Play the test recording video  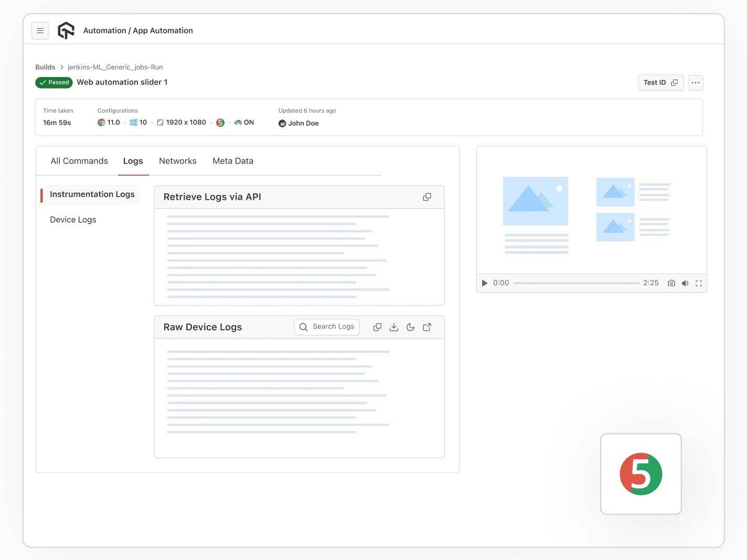click(485, 283)
